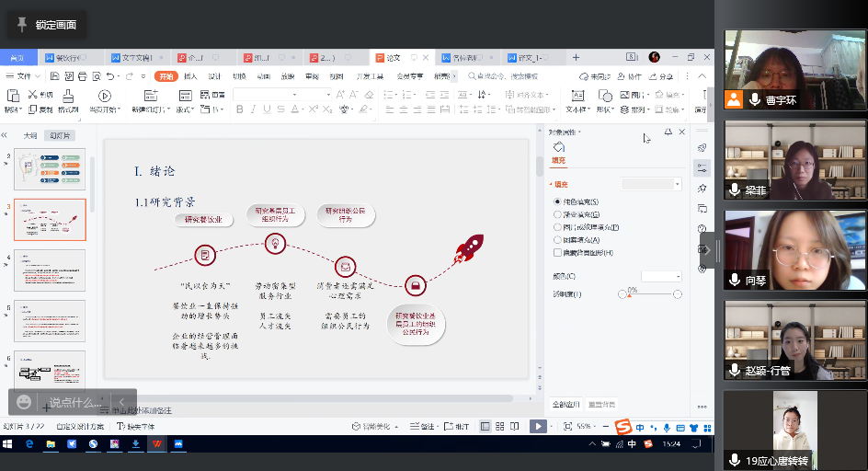868x471 pixels.
Task: Select 纯色填充 solid fill radio option
Action: [557, 201]
